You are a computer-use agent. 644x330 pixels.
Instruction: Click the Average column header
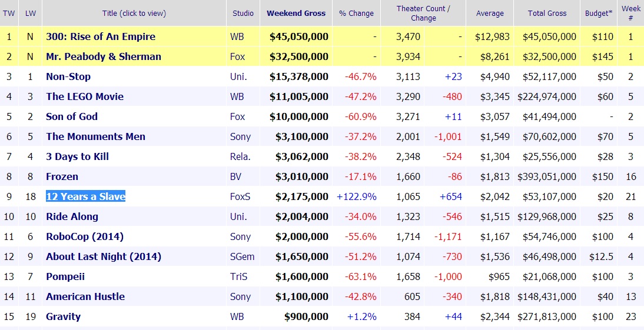(490, 13)
